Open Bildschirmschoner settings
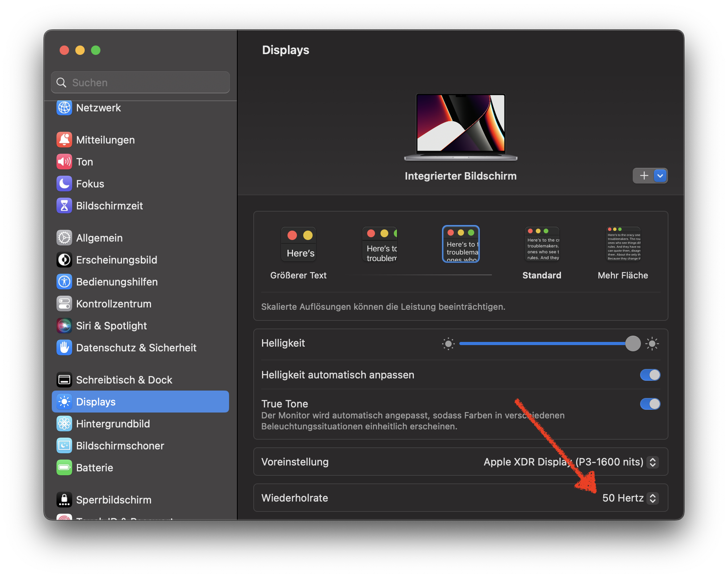This screenshot has height=578, width=728. click(140, 445)
